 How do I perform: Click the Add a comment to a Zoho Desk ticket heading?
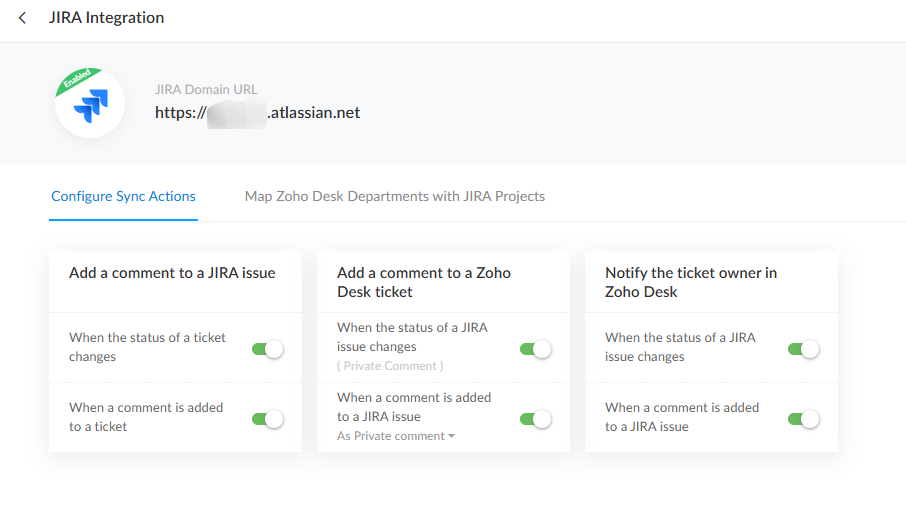[424, 282]
